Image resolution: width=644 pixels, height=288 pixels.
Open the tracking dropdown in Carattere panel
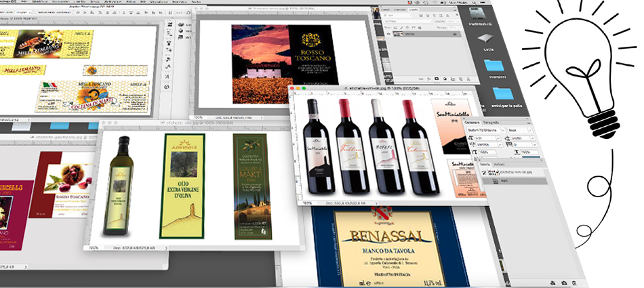[x=525, y=144]
